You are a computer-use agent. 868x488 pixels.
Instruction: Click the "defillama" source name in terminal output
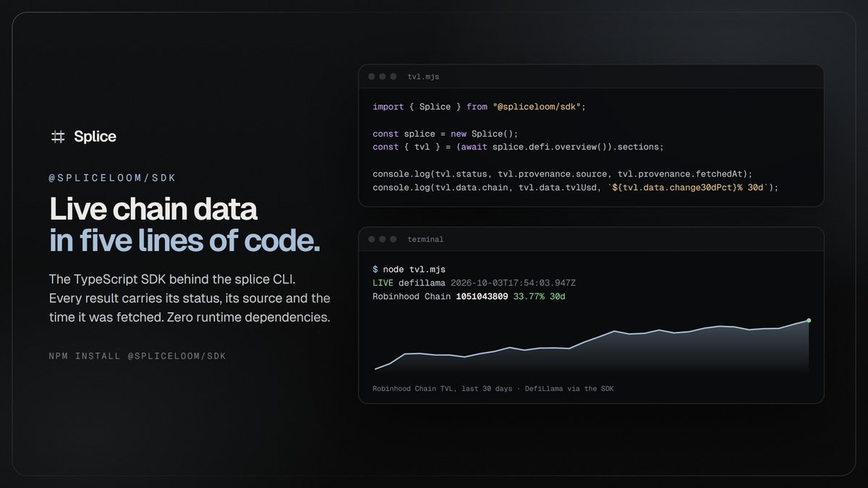click(422, 283)
